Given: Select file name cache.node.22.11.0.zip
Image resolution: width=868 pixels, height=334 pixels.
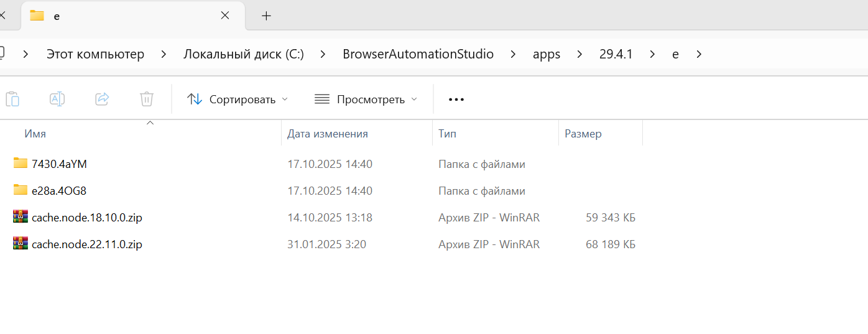Looking at the screenshot, I should coord(87,244).
